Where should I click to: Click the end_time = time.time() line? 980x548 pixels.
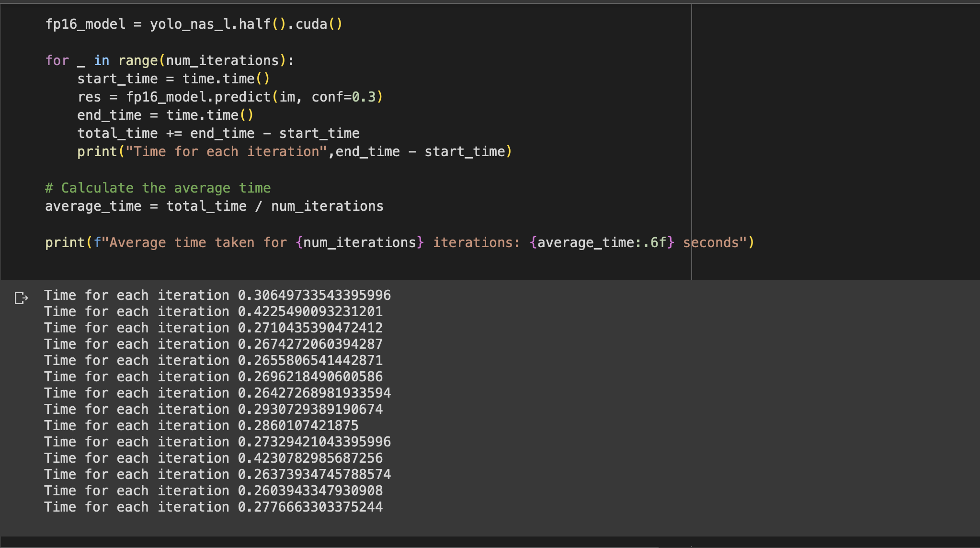click(x=165, y=114)
